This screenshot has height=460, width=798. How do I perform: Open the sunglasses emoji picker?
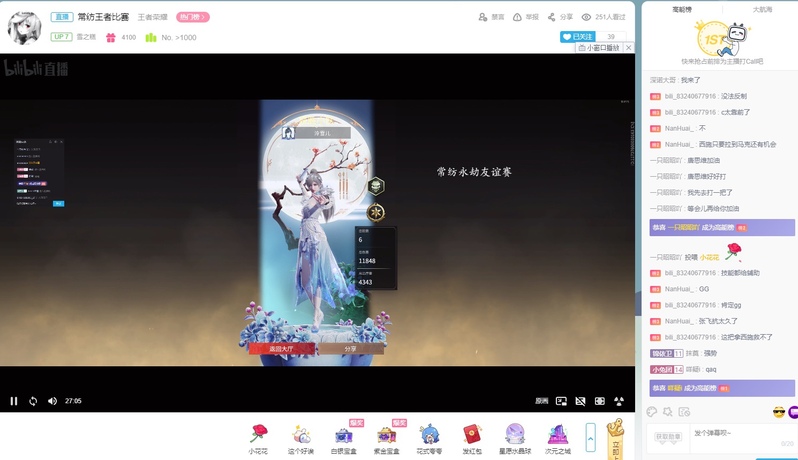tap(778, 412)
